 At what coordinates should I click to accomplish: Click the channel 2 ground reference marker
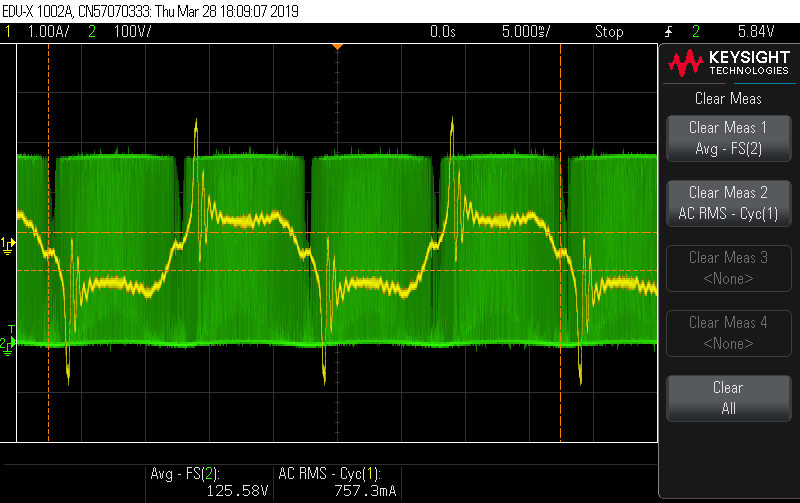pos(7,345)
